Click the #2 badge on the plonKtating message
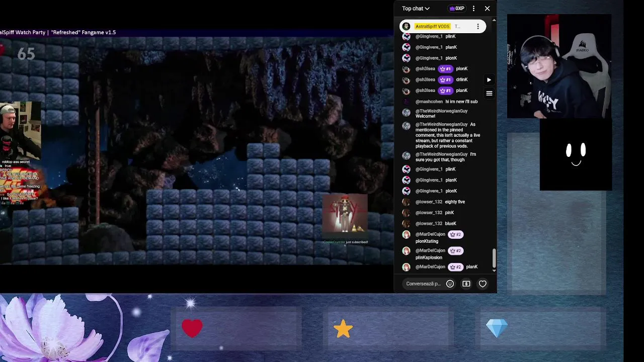Screen dimensions: 644x362 (x=455, y=234)
